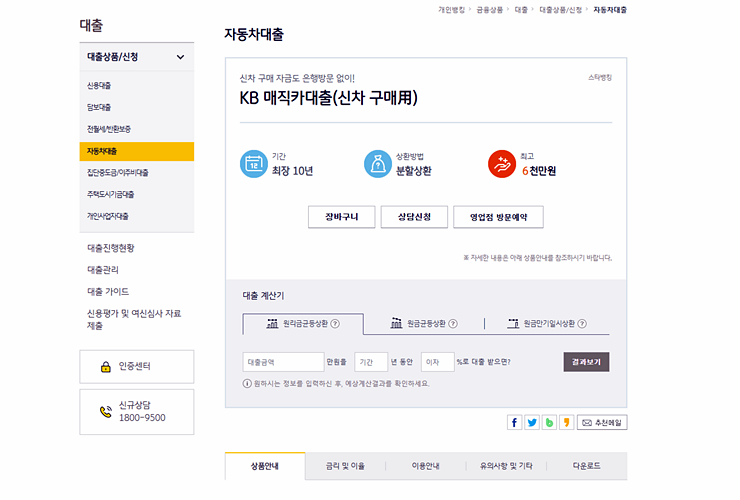
Task: Go to 대출관리 menu
Action: click(103, 270)
